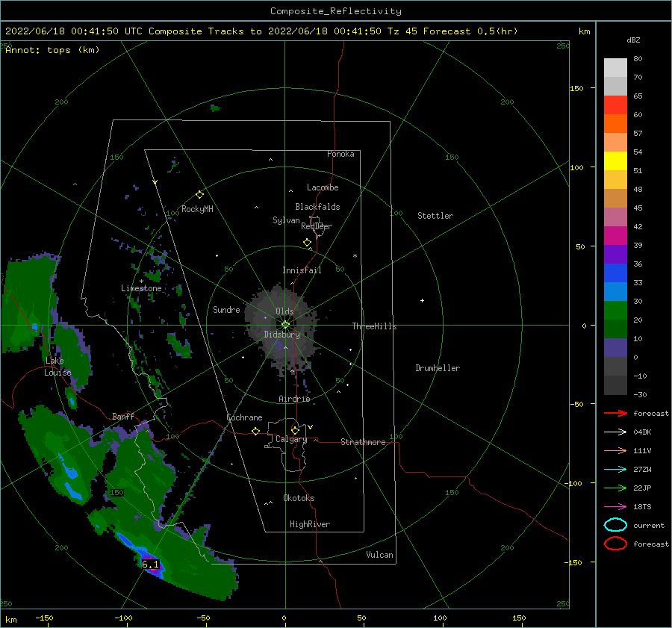Click the Olds label near radar center
672x628 pixels.
click(x=284, y=311)
